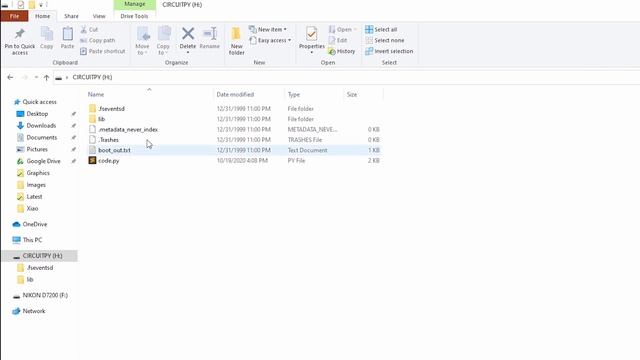Select the .fseventsd folder in file list

tap(111, 109)
